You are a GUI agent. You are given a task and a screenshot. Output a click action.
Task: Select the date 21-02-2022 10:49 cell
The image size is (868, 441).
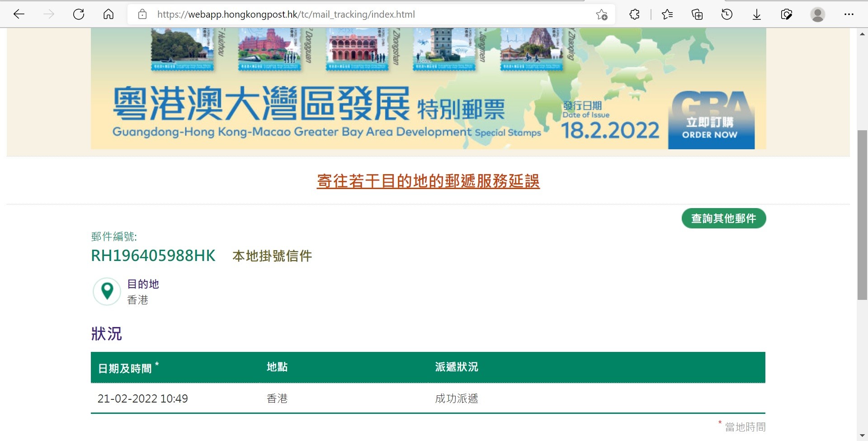[x=143, y=398]
